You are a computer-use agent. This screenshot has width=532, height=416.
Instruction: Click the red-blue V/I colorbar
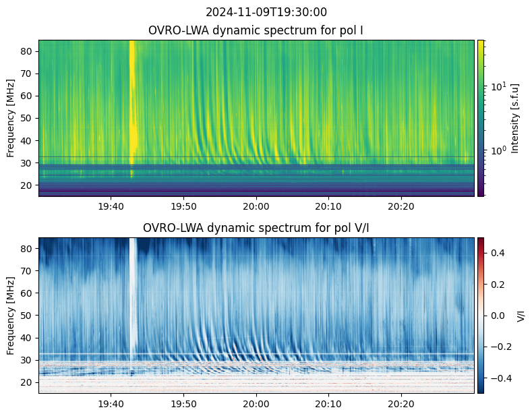[481, 316]
